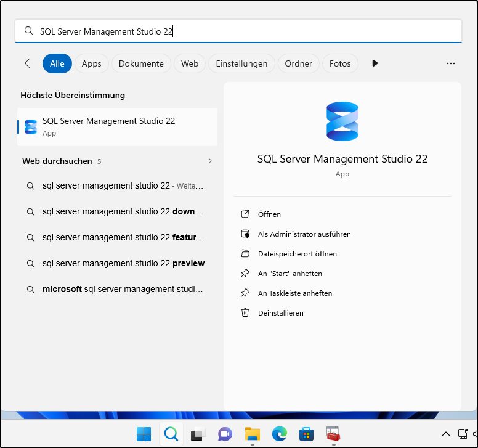This screenshot has width=478, height=448.
Task: Click the pin icon beside An Taskleiste anheften
Action: 245,293
